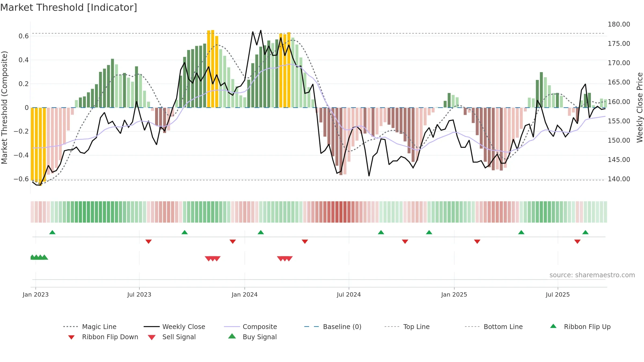This screenshot has height=362, width=644.
Task: Toggle the Magic Line legend entry
Action: (x=90, y=327)
